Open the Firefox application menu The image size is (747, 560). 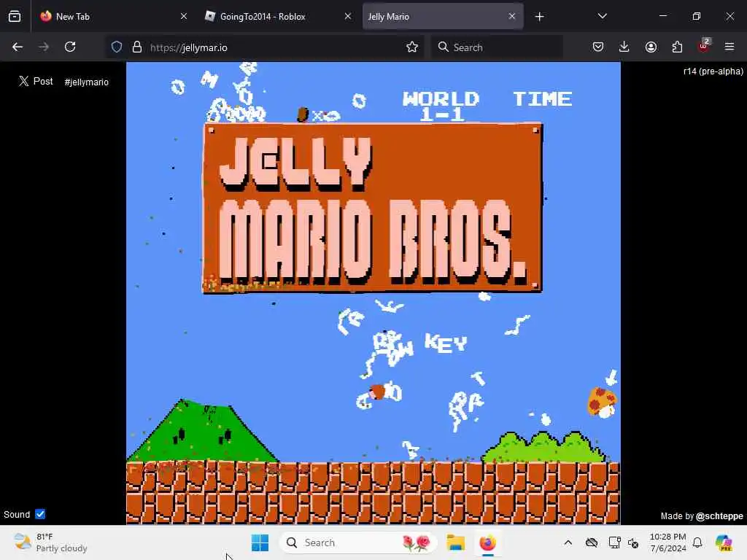(729, 47)
